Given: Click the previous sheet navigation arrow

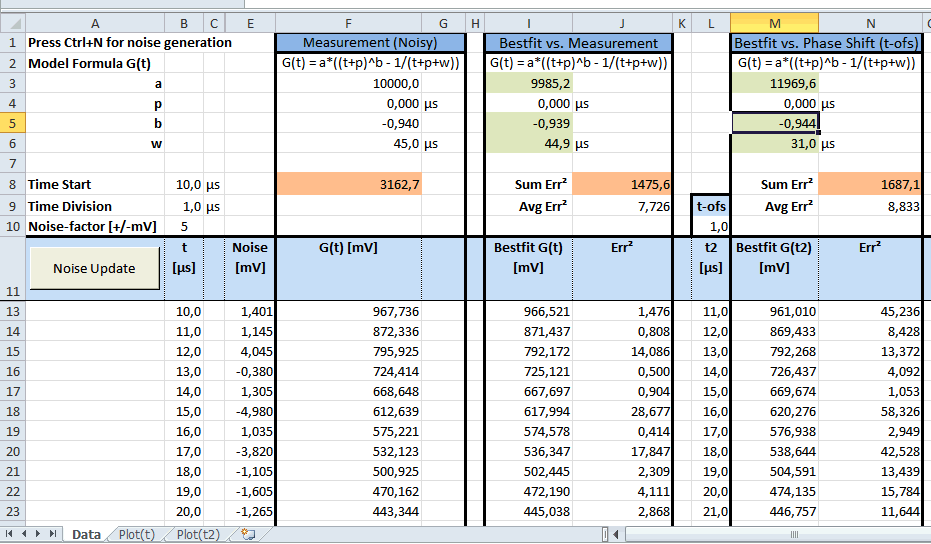Looking at the screenshot, I should point(26,535).
